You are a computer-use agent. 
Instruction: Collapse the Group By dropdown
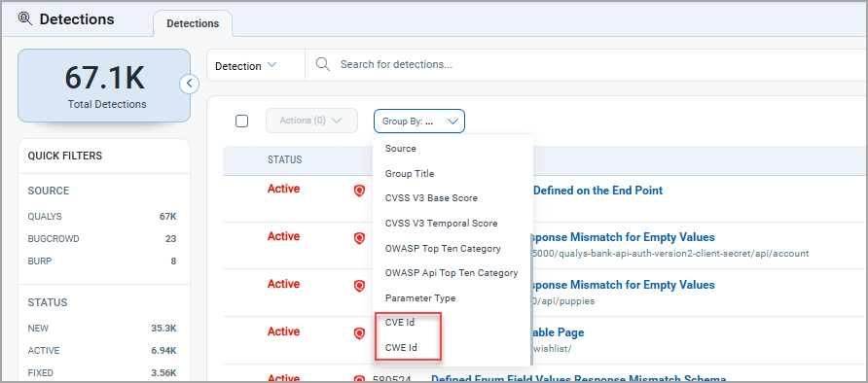click(x=419, y=122)
